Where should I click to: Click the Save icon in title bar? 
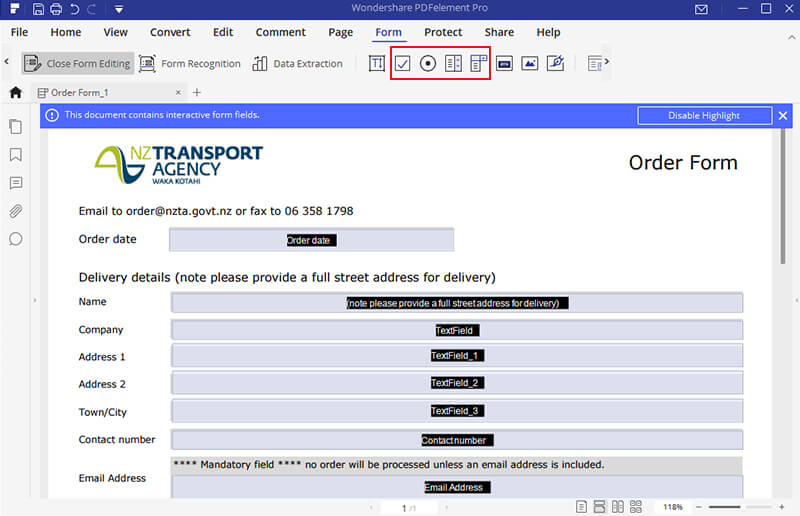[x=38, y=9]
